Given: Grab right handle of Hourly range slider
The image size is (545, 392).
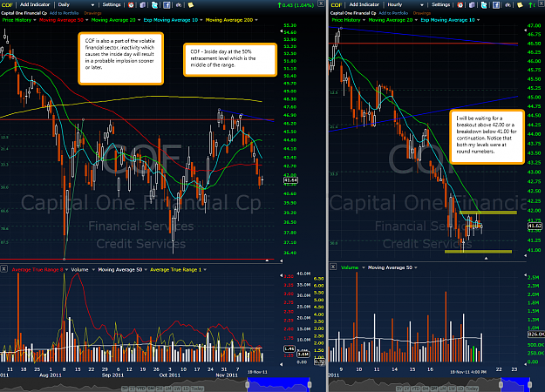Looking at the screenshot, I should [529, 385].
